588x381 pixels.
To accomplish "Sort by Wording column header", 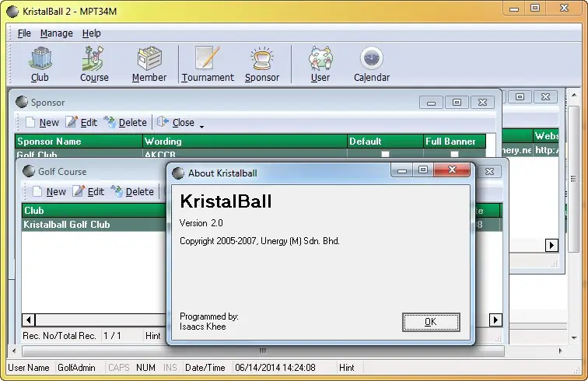I will click(245, 142).
